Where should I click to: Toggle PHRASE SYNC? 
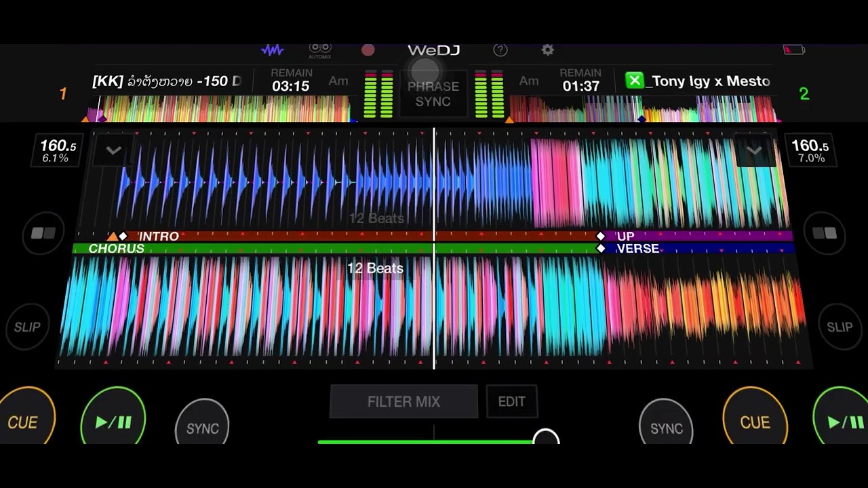tap(433, 94)
